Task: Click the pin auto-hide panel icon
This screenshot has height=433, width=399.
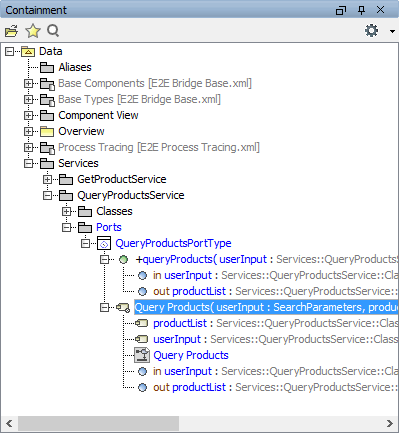Action: (361, 10)
